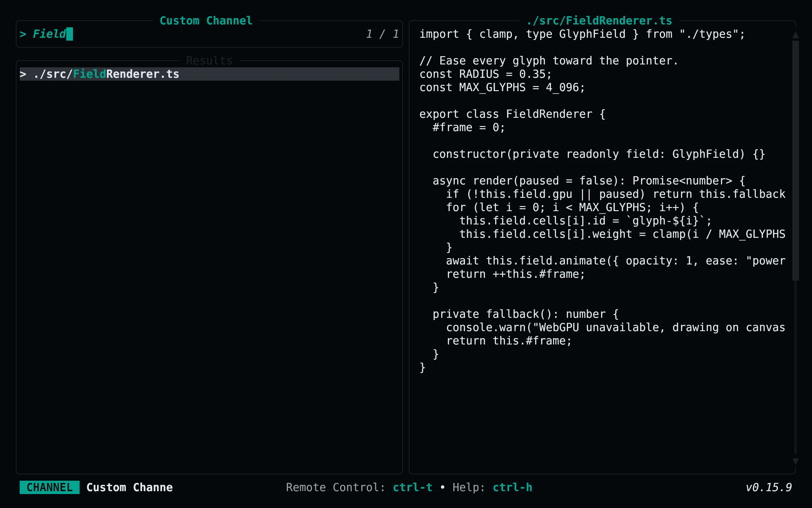Viewport: 812px width, 508px height.
Task: Click the cells[i].weight = clamp line
Action: tap(622, 234)
